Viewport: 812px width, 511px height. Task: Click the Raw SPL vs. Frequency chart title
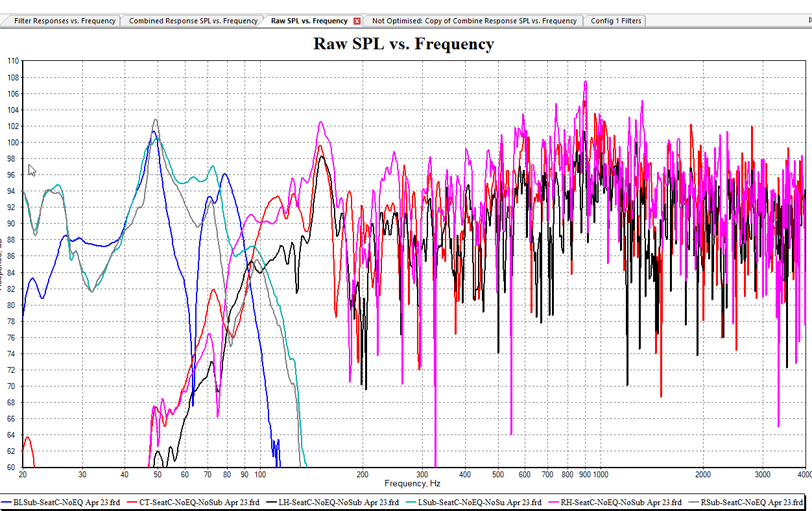coord(403,44)
